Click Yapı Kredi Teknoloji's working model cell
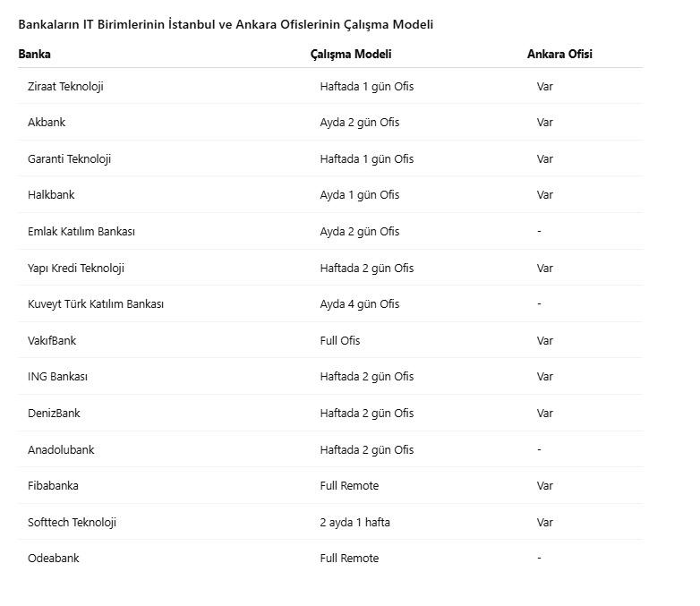700x606 pixels. pyautogui.click(x=367, y=269)
